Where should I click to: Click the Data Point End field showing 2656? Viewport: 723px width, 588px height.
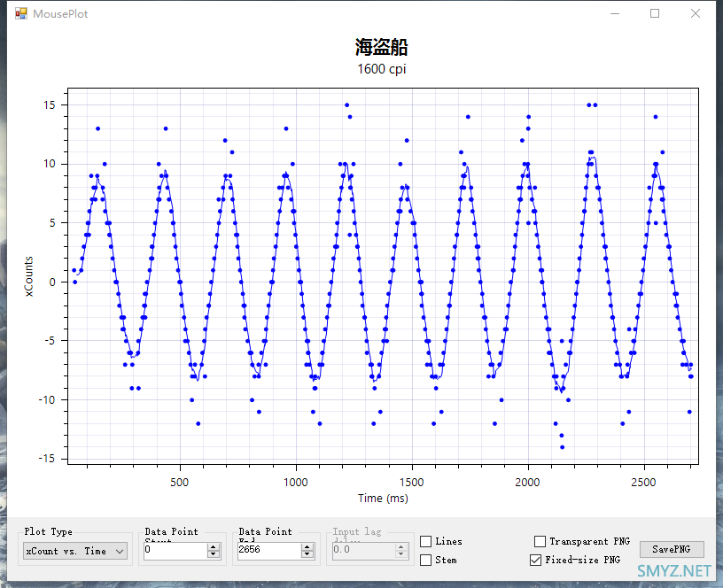click(269, 550)
